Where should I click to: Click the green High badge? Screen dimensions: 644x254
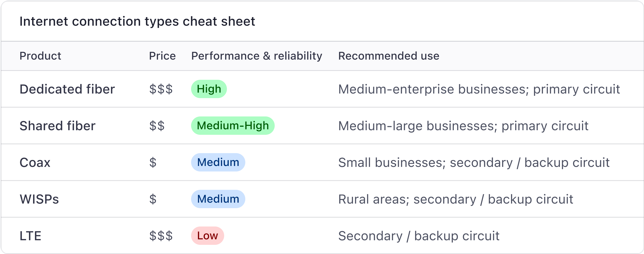[x=209, y=89]
